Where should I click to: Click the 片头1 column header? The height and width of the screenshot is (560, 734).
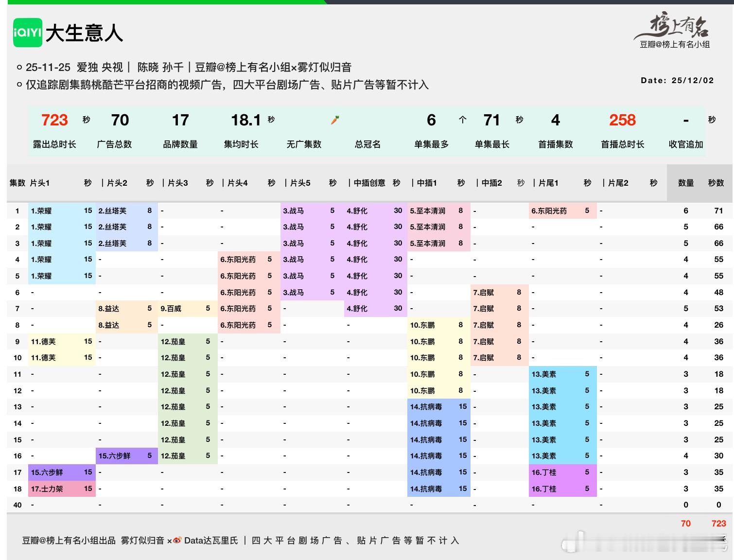pyautogui.click(x=40, y=183)
